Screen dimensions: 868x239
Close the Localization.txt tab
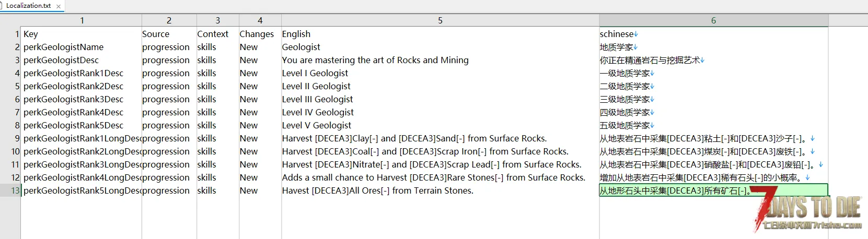point(59,6)
